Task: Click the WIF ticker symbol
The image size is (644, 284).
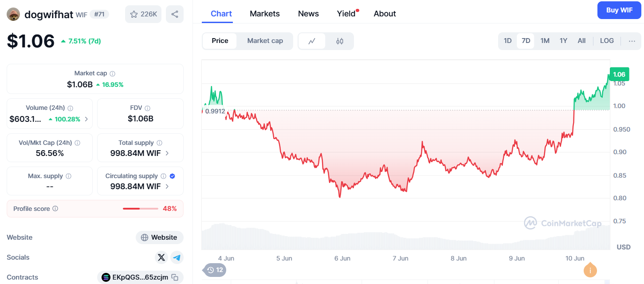Action: coord(82,15)
